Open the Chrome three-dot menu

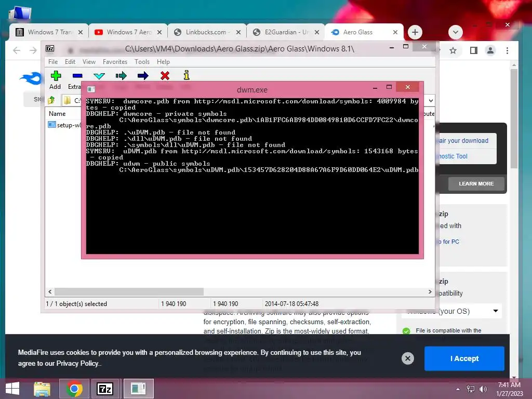507,50
